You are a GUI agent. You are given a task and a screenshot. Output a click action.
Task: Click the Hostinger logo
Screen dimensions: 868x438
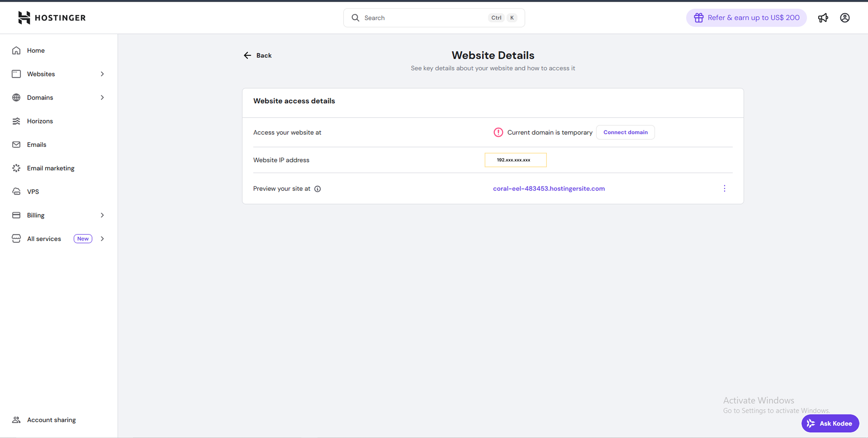coord(52,18)
